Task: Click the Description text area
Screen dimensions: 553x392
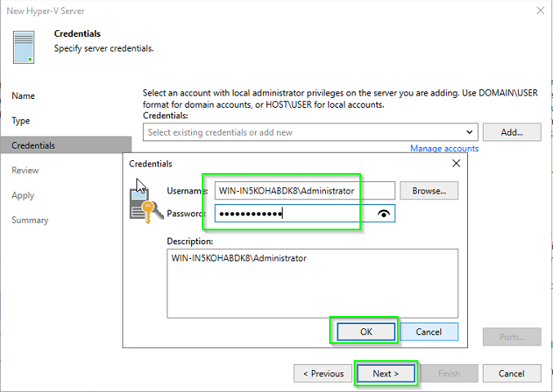Action: click(x=313, y=283)
